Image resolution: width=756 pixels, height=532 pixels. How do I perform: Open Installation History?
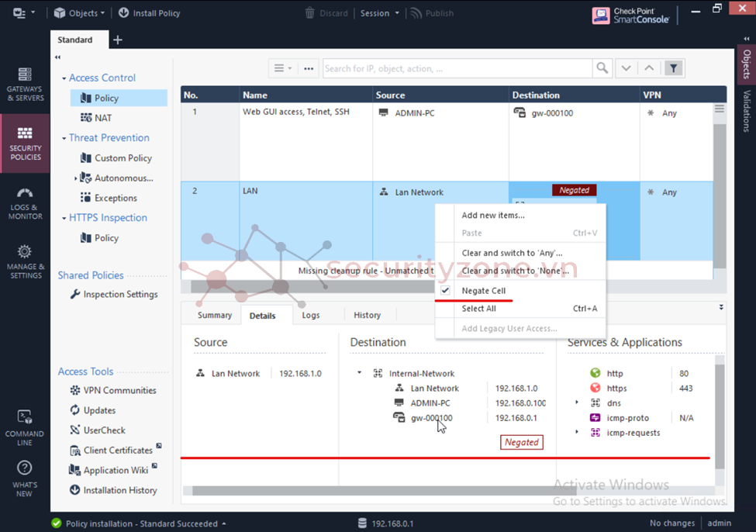[113, 490]
